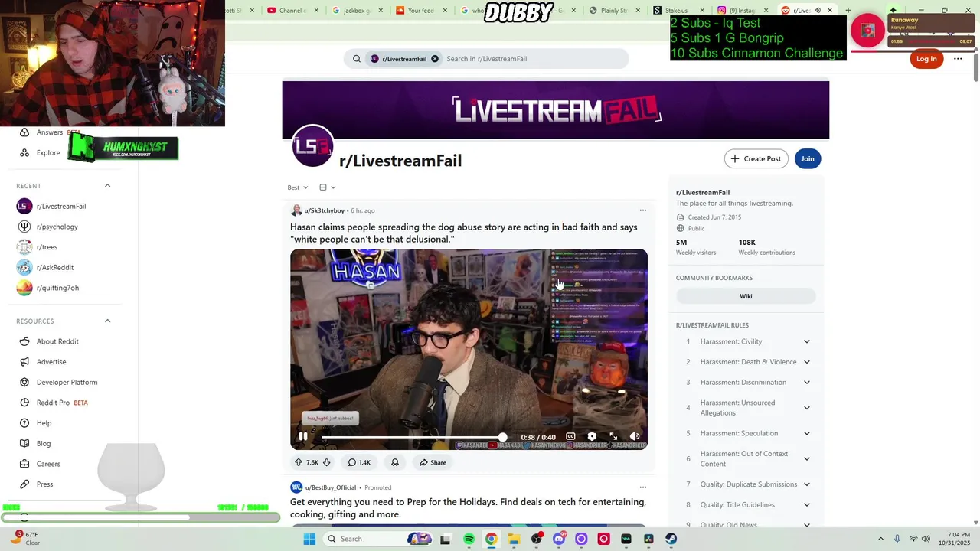This screenshot has width=980, height=551.
Task: Mute the video volume speaker
Action: (635, 436)
